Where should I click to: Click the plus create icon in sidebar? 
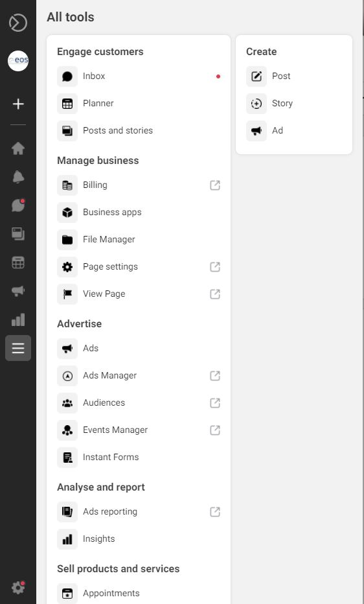(18, 104)
